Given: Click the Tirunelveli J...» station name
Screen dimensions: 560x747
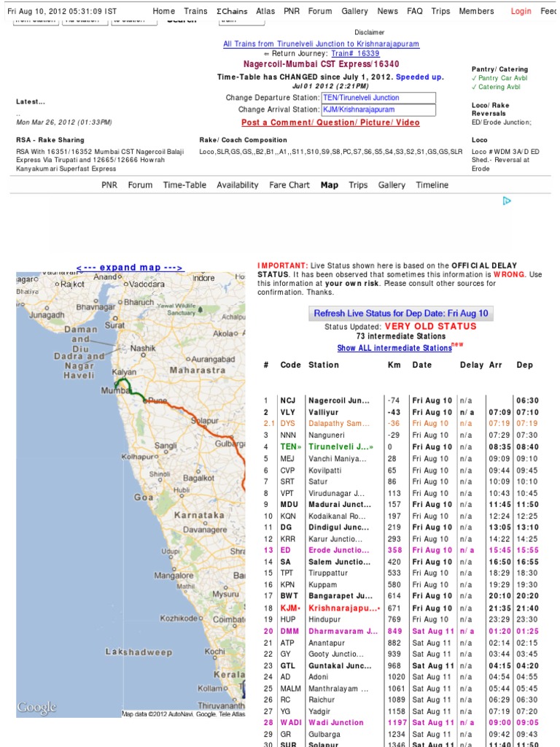Looking at the screenshot, I should click(x=341, y=447).
